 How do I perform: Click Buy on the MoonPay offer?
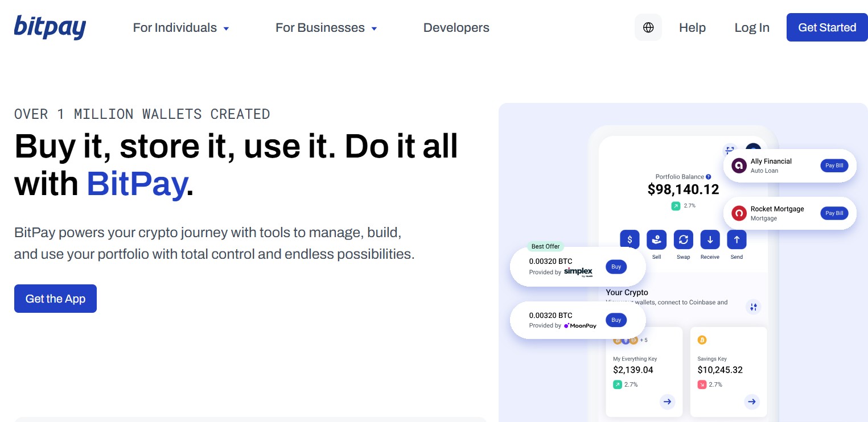coord(616,320)
